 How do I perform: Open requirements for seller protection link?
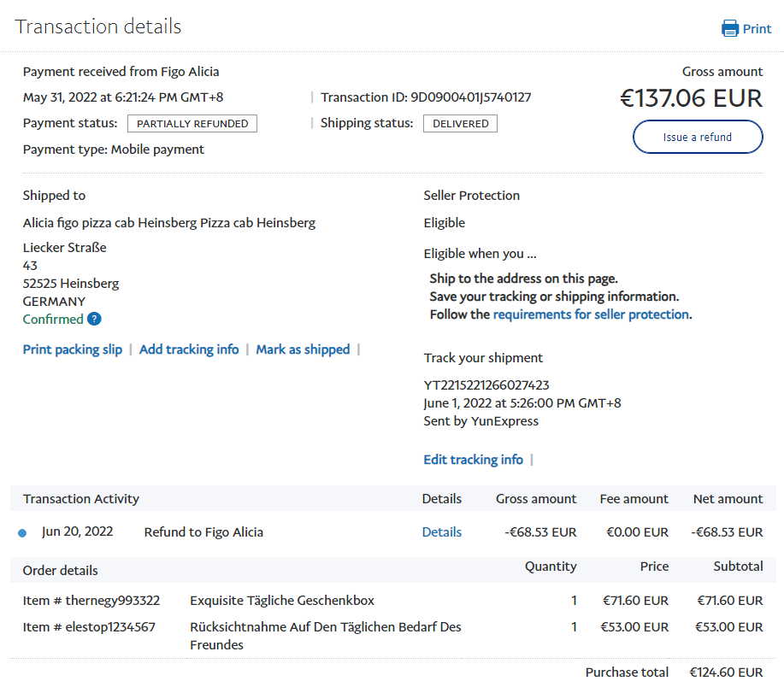coord(591,314)
